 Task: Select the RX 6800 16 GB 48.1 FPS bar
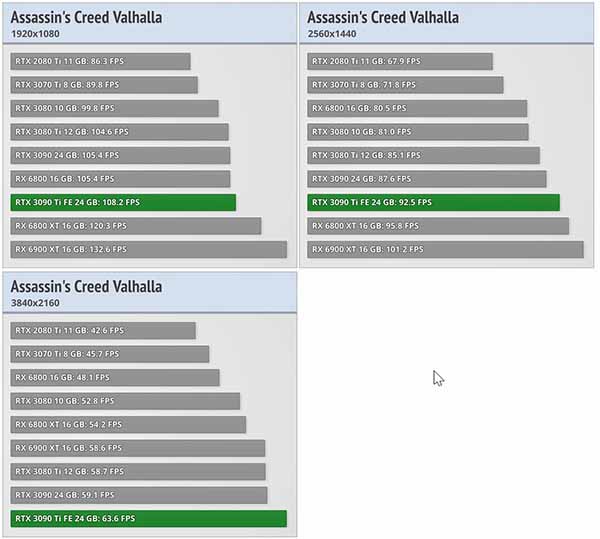point(115,378)
